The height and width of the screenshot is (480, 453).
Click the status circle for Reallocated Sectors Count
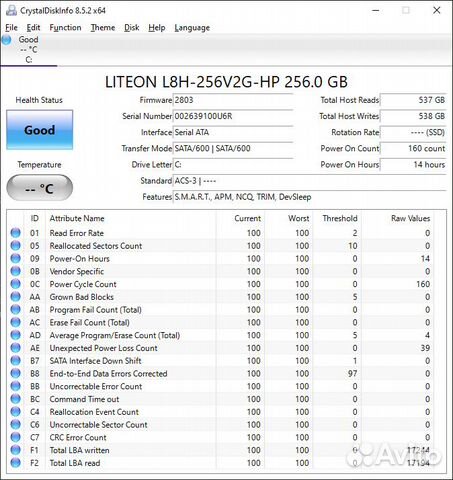coord(15,245)
